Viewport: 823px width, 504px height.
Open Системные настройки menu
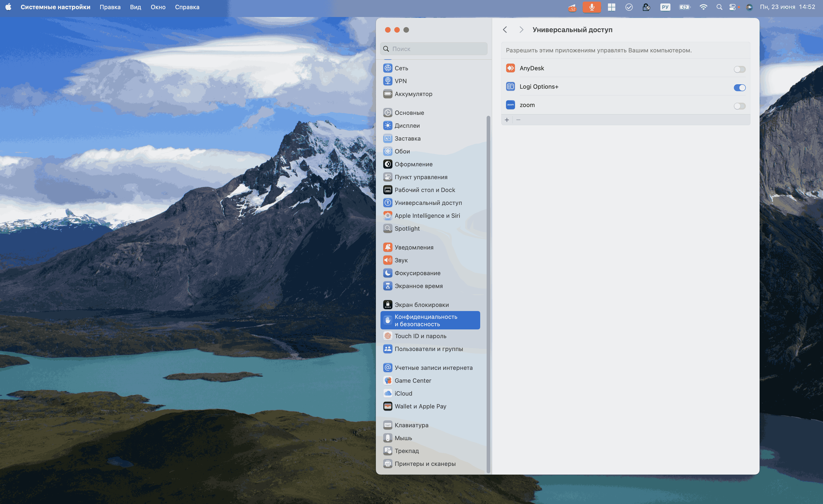[x=55, y=7]
